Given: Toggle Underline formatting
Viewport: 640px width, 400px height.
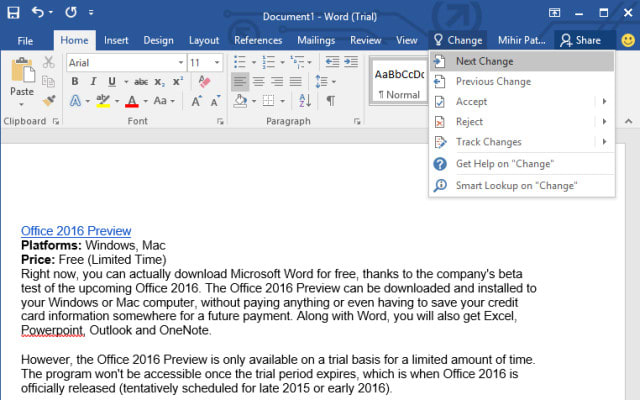Looking at the screenshot, I should coord(112,81).
